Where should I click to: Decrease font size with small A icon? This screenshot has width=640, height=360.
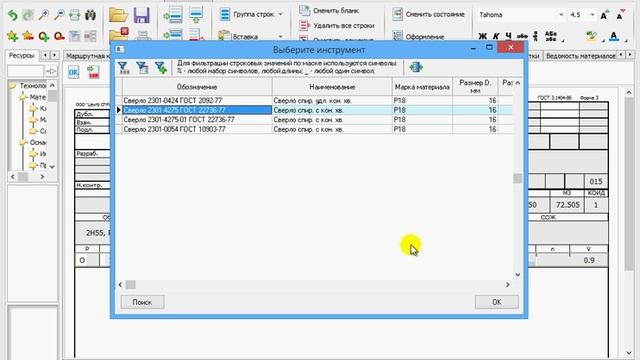click(x=620, y=16)
